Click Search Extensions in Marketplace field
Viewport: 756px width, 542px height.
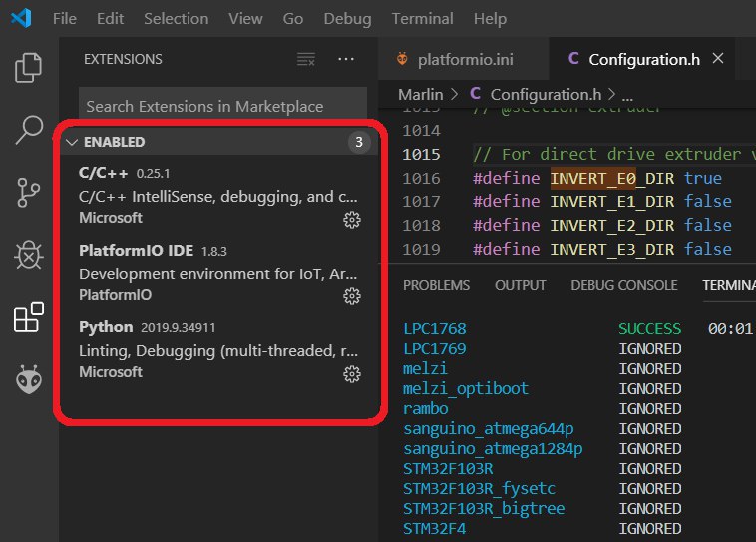222,106
